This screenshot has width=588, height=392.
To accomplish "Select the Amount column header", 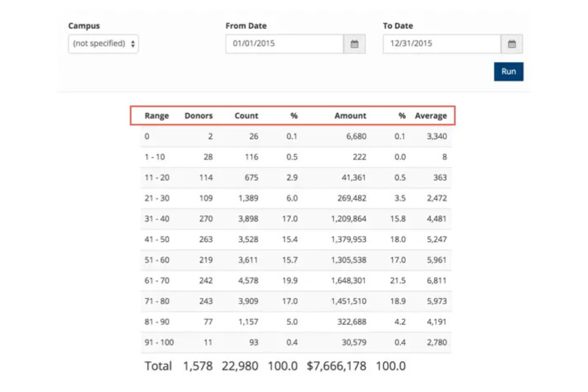I will (x=350, y=116).
